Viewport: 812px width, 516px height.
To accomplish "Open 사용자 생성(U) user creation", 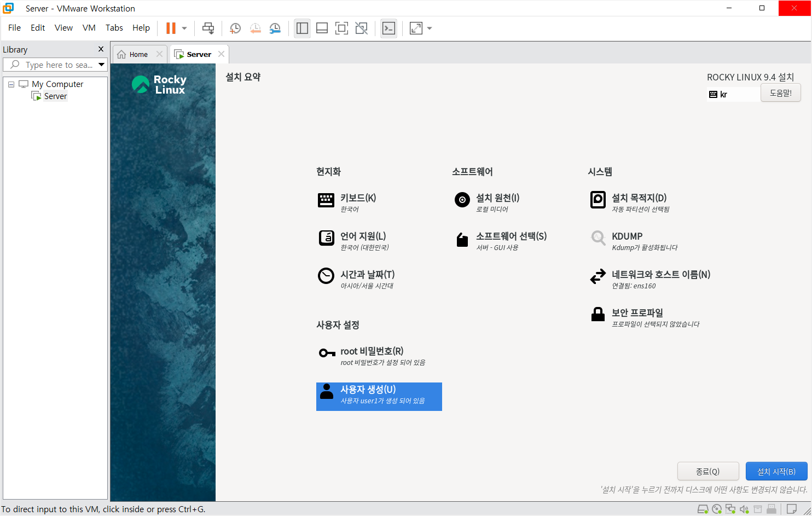I will (x=379, y=397).
